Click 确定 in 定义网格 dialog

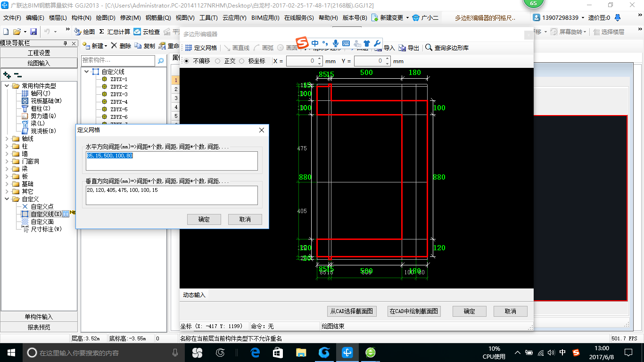pyautogui.click(x=204, y=219)
